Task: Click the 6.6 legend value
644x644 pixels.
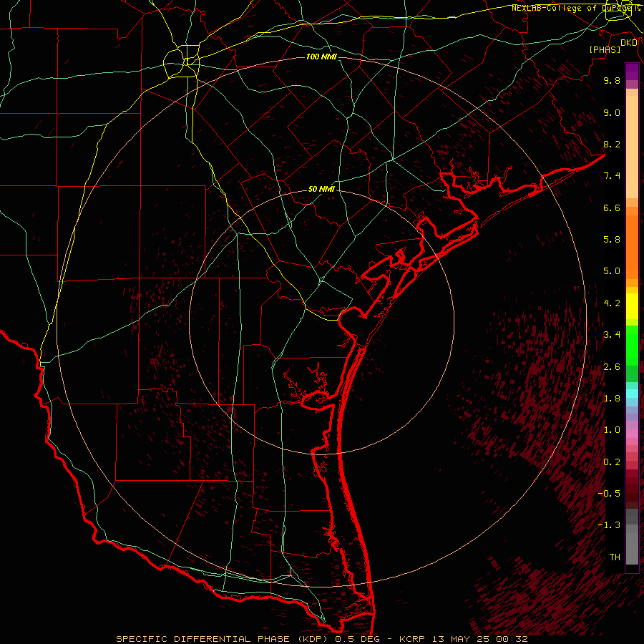Action: click(612, 208)
